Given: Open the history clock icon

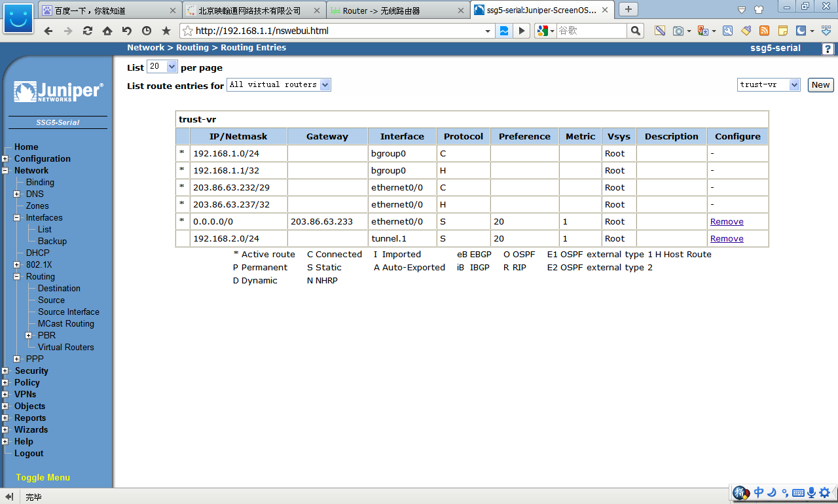Looking at the screenshot, I should 147,31.
